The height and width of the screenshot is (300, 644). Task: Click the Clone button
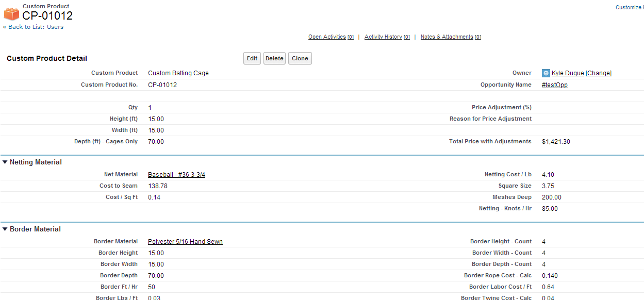[300, 58]
